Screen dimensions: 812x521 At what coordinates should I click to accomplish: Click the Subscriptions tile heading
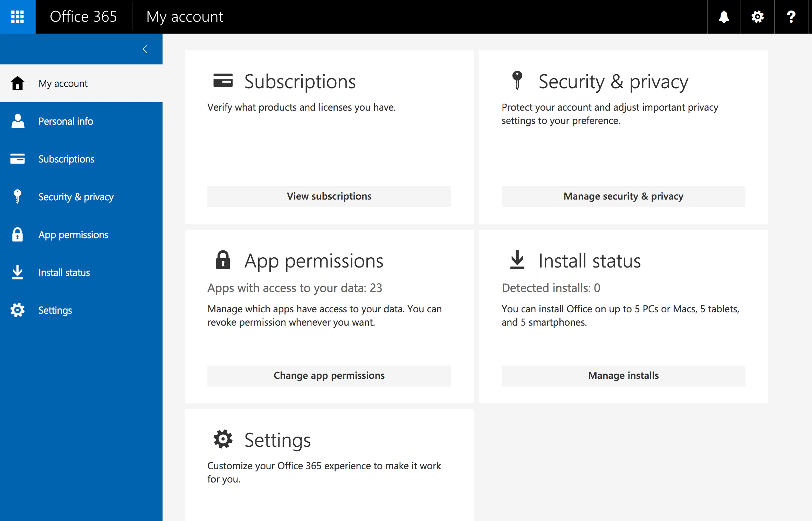[300, 82]
